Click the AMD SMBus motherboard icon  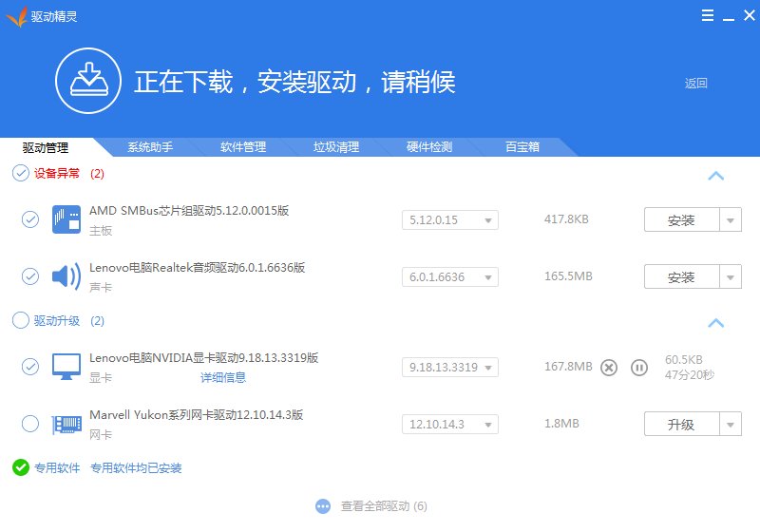[66, 219]
